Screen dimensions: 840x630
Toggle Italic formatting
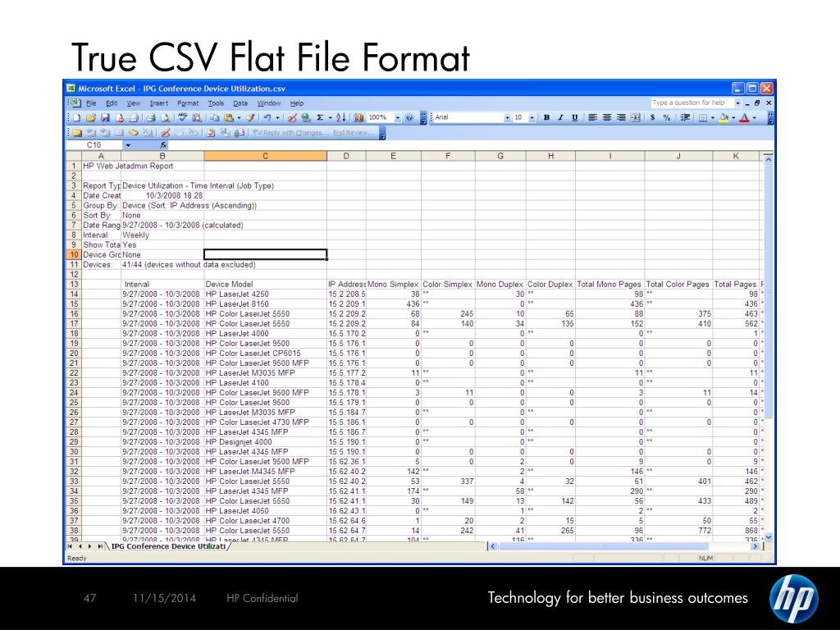point(561,117)
